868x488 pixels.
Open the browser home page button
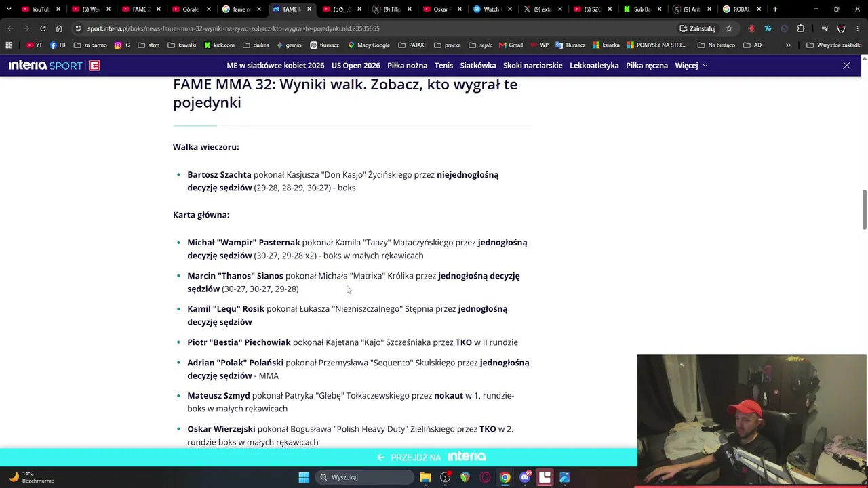[x=59, y=28]
